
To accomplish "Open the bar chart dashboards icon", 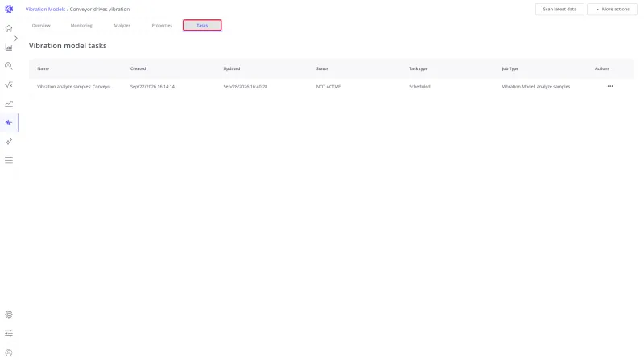I will coord(9,47).
